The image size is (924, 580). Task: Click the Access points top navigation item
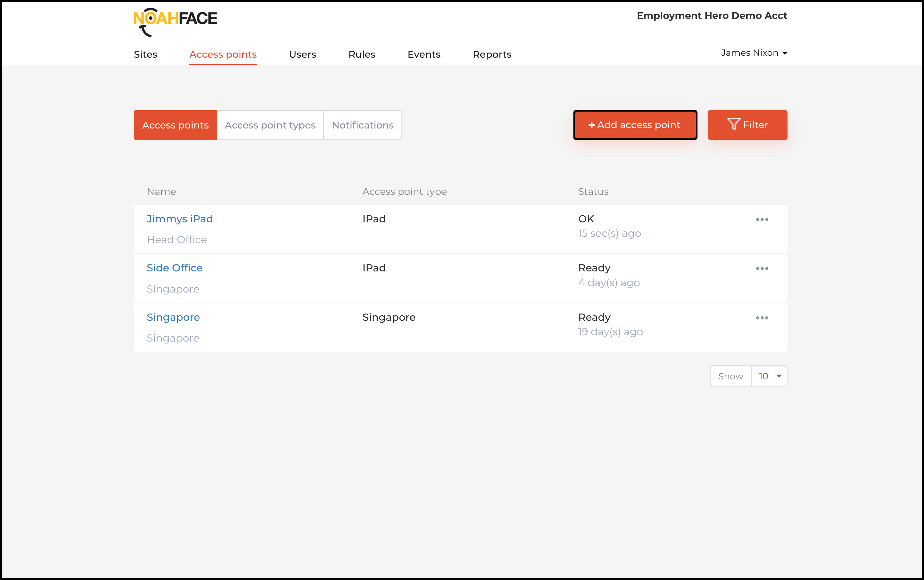tap(223, 54)
